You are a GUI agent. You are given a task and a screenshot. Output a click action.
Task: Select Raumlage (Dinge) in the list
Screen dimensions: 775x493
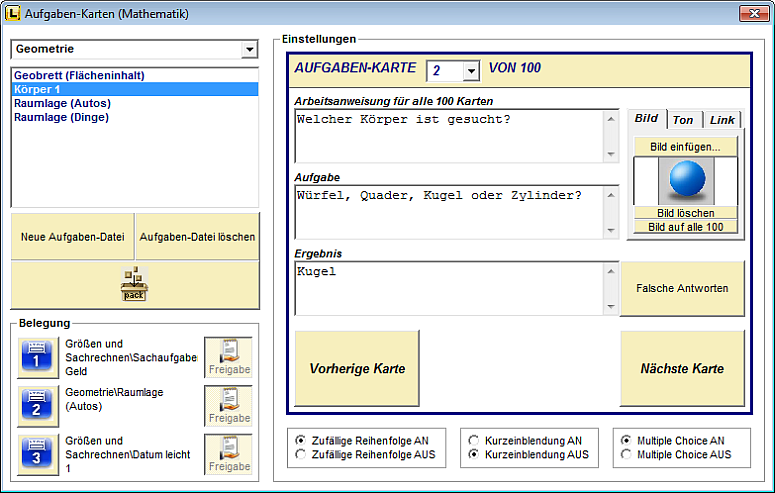[x=62, y=117]
